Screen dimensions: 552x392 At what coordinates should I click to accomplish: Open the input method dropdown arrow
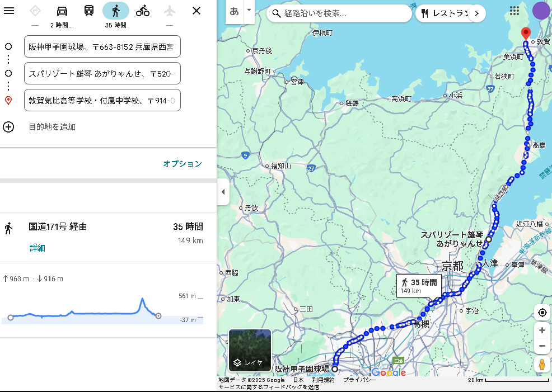(x=249, y=10)
